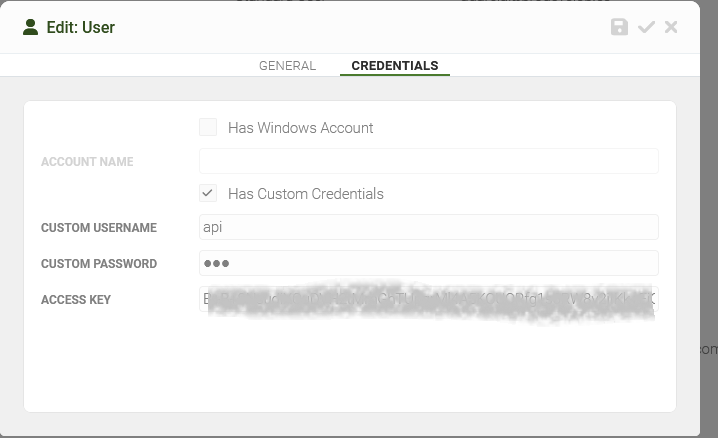718x438 pixels.
Task: Select the Access Key field
Action: (429, 299)
